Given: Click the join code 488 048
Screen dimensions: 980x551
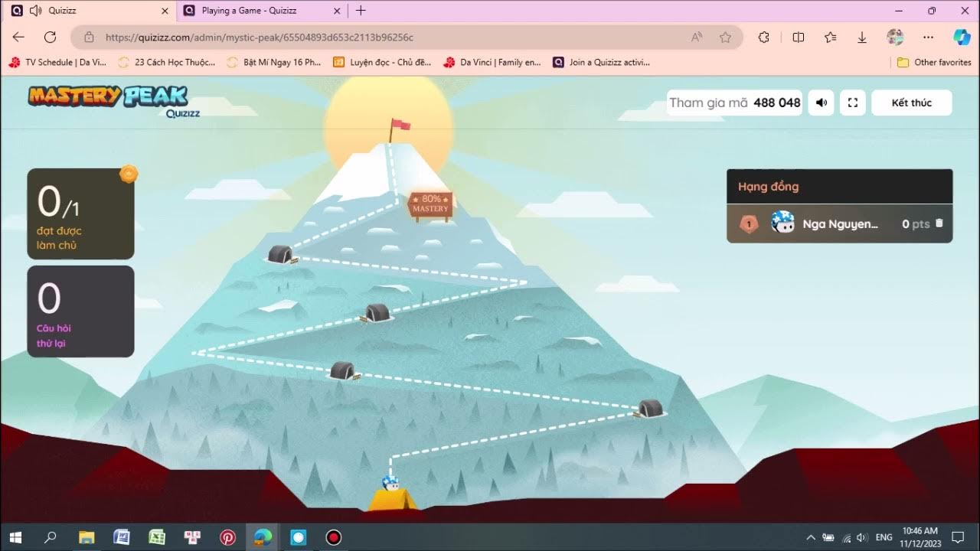Looking at the screenshot, I should point(776,103).
